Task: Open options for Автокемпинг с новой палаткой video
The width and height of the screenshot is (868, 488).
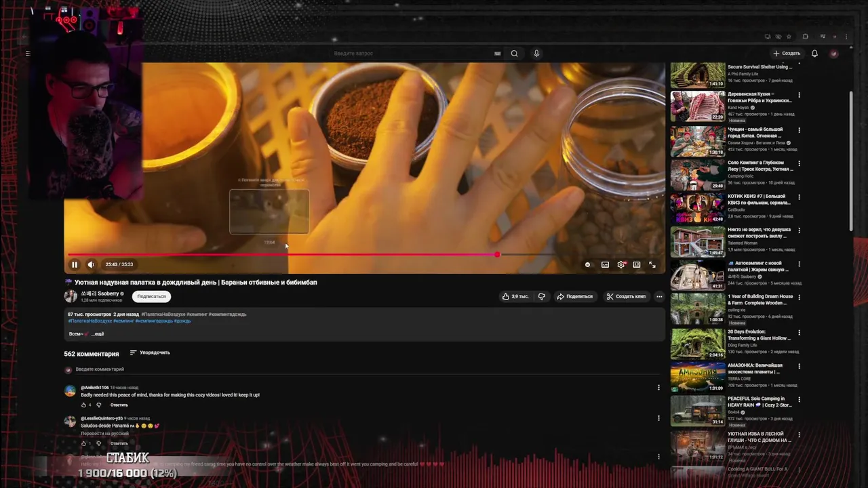Action: [x=799, y=265]
